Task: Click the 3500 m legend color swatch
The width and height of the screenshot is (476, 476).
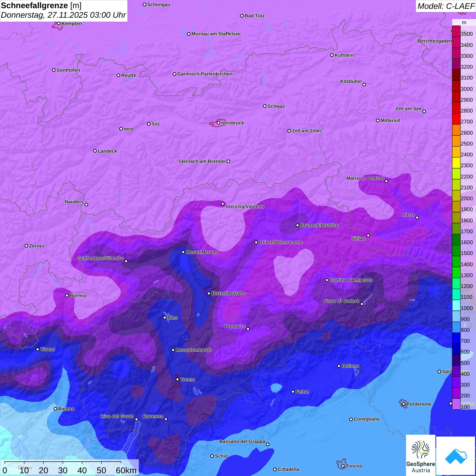Action: point(456,31)
